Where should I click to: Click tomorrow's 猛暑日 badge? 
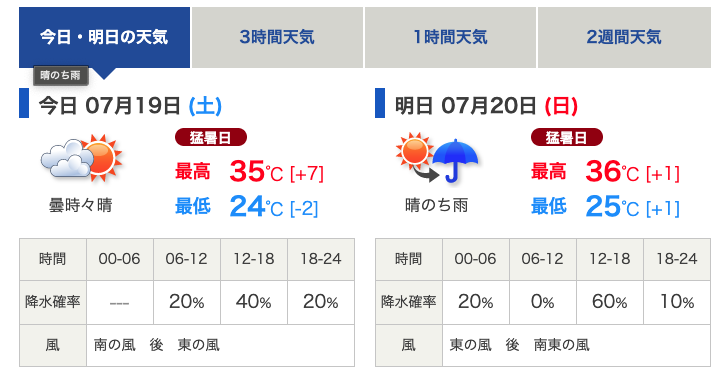[567, 137]
